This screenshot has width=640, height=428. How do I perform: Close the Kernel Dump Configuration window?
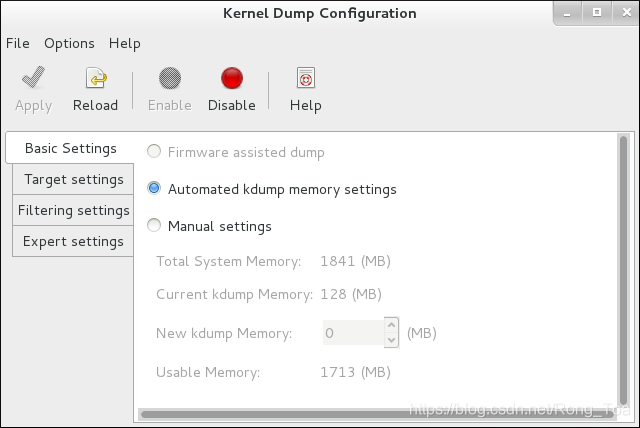coord(627,13)
